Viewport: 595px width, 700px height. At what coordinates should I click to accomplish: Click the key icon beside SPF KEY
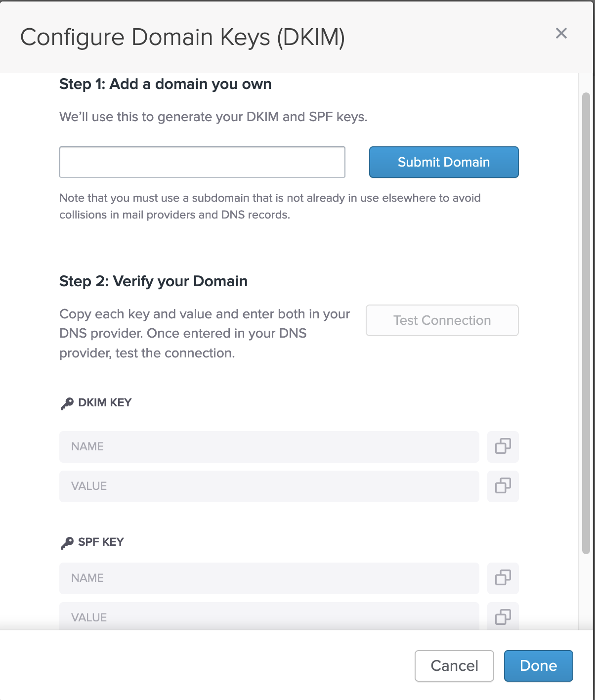click(x=65, y=541)
